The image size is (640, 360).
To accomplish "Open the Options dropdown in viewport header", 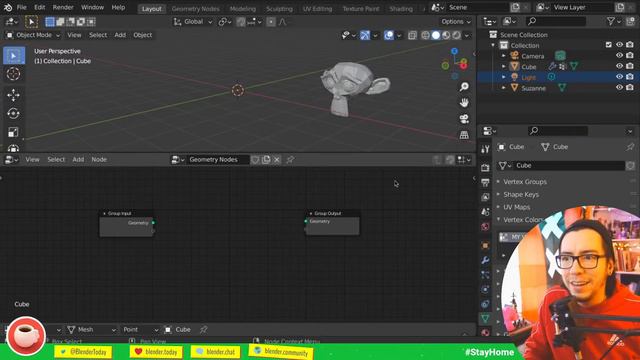I will (x=456, y=22).
